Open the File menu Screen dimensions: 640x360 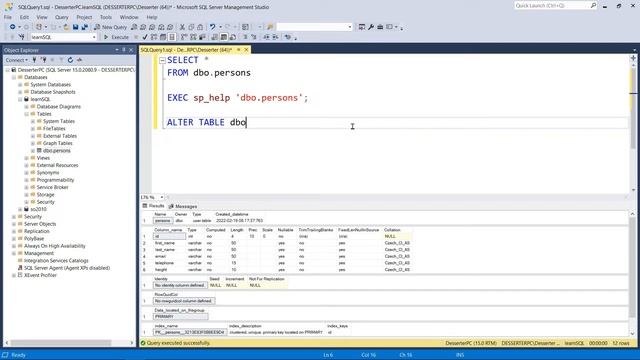pyautogui.click(x=8, y=17)
